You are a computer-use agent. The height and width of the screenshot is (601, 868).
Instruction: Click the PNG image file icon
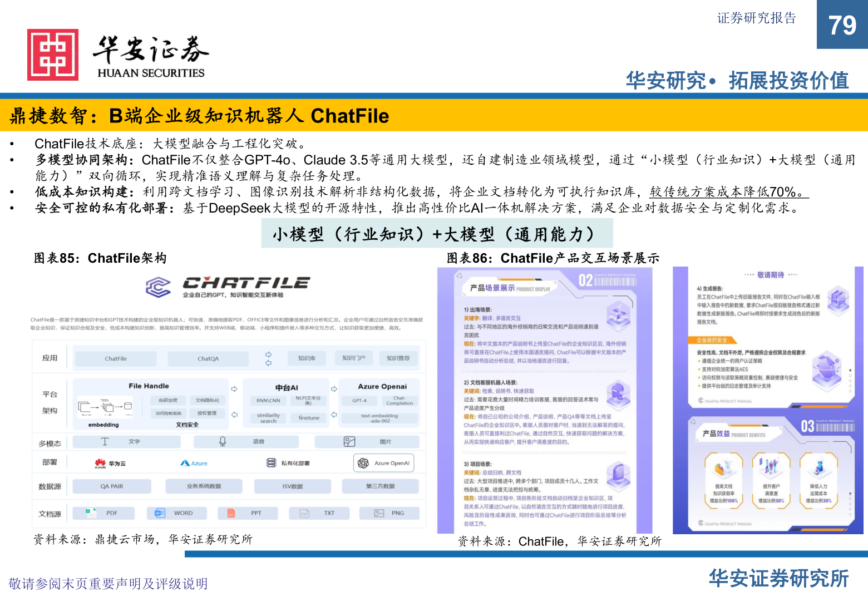379,513
